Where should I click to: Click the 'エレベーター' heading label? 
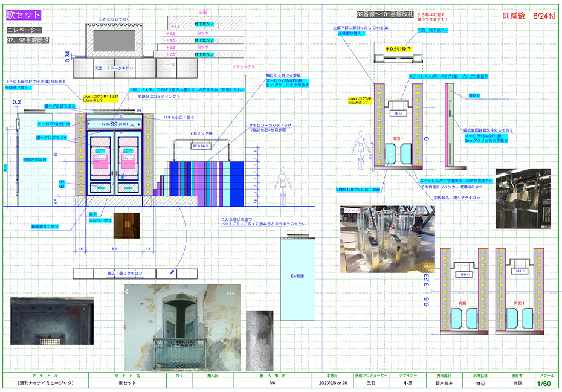point(24,30)
